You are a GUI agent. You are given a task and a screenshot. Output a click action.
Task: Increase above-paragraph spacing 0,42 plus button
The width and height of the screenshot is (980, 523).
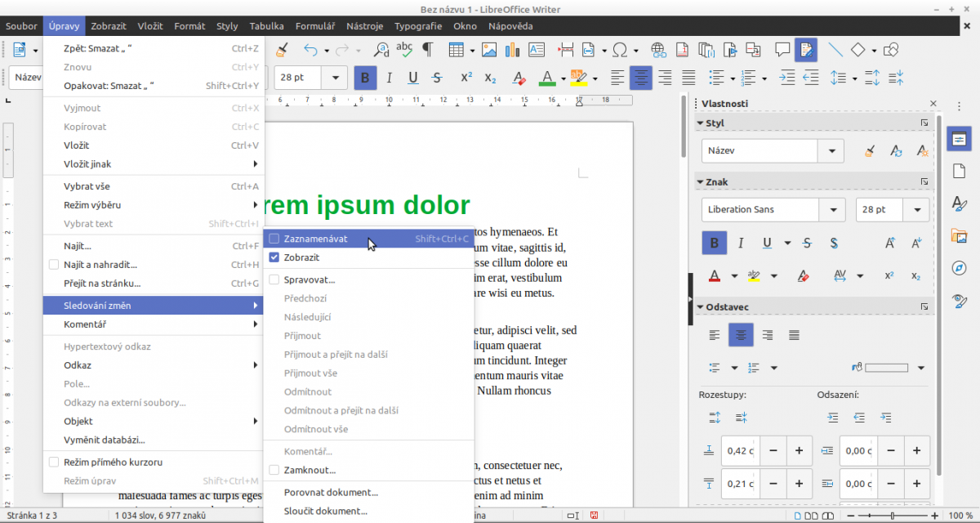point(799,450)
